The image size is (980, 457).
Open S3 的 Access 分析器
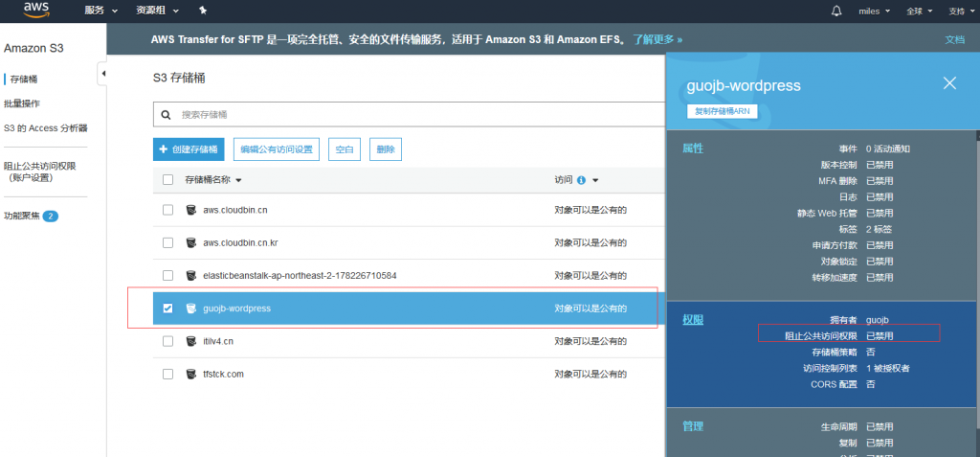(x=46, y=128)
